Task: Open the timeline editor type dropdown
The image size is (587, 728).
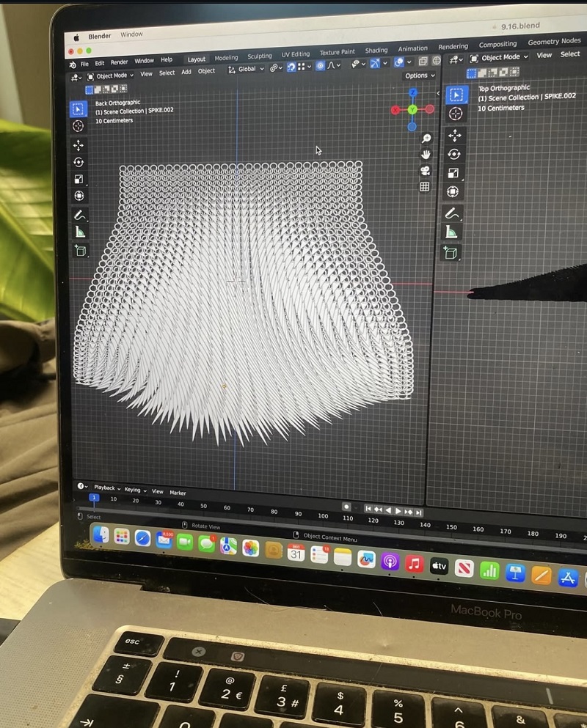Action: coord(82,486)
